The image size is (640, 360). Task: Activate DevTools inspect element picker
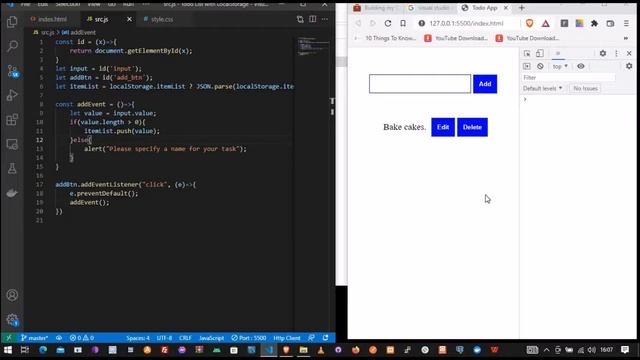coord(527,53)
